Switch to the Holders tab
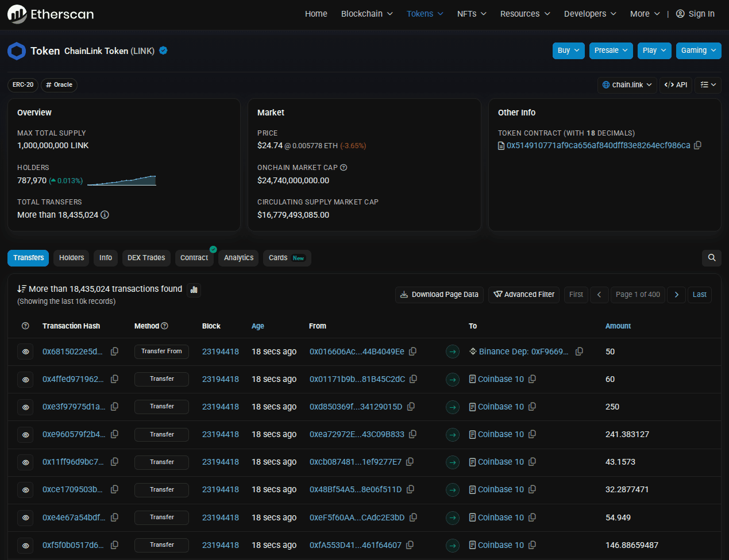This screenshot has height=560, width=729. click(x=72, y=258)
